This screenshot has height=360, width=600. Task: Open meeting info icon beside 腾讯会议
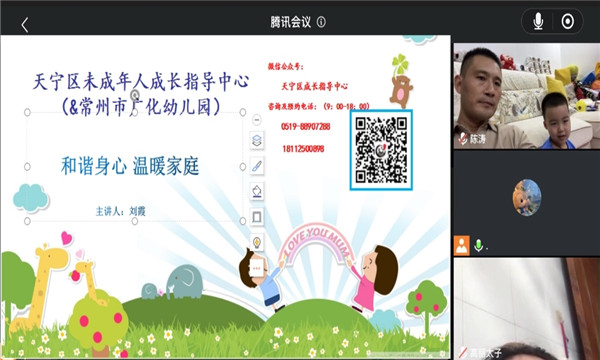click(x=321, y=22)
